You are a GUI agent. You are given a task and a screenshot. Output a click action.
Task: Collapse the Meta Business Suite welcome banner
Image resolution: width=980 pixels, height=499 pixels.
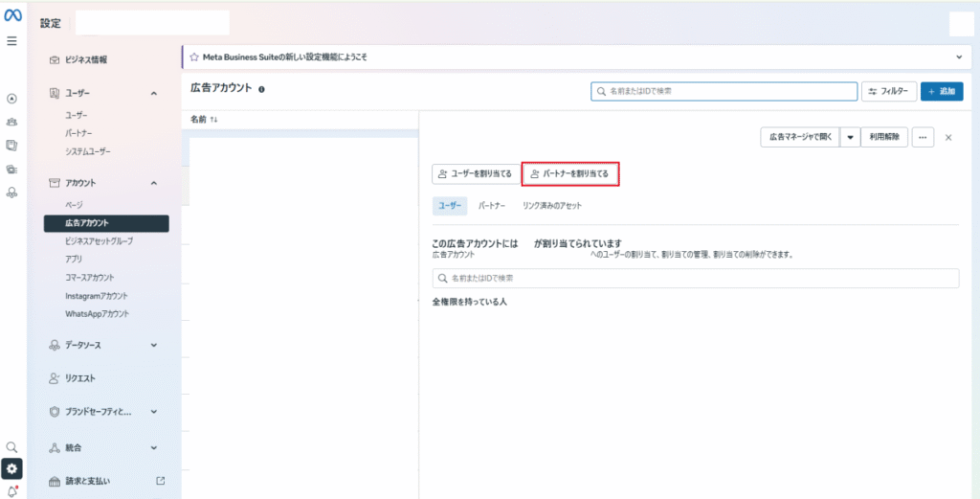(x=959, y=57)
